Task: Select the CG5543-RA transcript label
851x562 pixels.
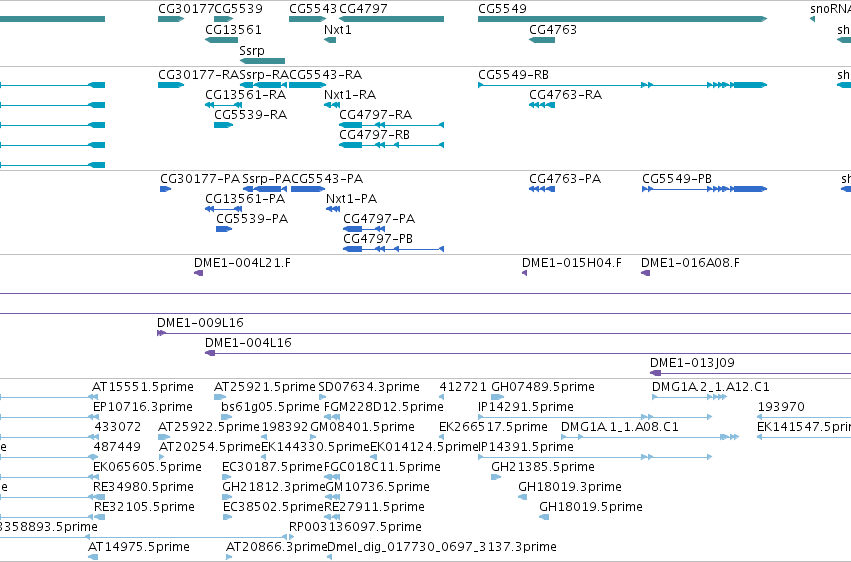Action: [x=326, y=74]
